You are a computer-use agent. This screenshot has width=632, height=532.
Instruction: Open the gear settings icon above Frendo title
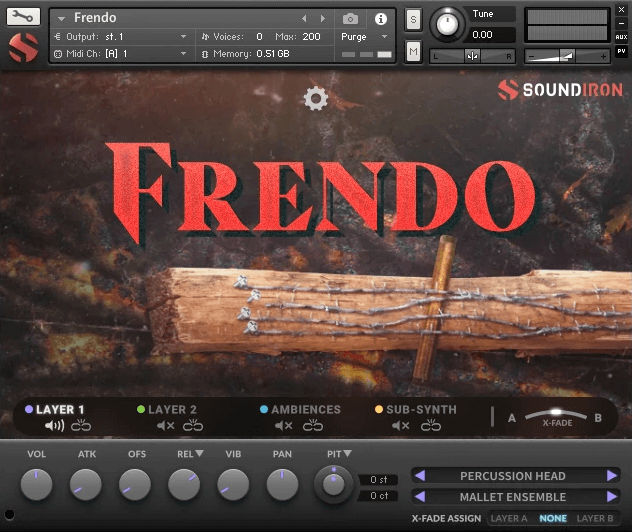coord(316,98)
